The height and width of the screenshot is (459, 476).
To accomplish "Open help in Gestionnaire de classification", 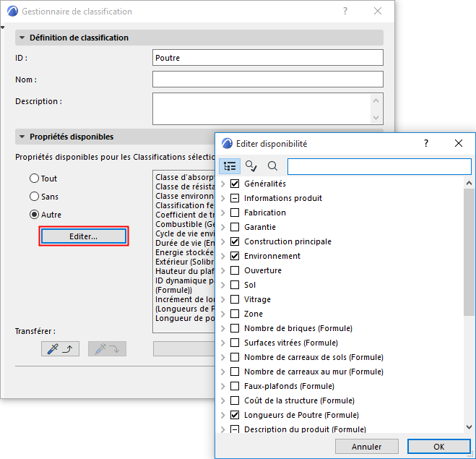I will 345,12.
